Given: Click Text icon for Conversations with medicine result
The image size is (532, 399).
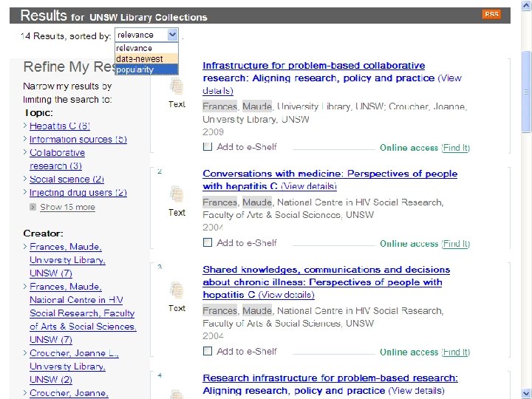Looking at the screenshot, I should tap(177, 194).
